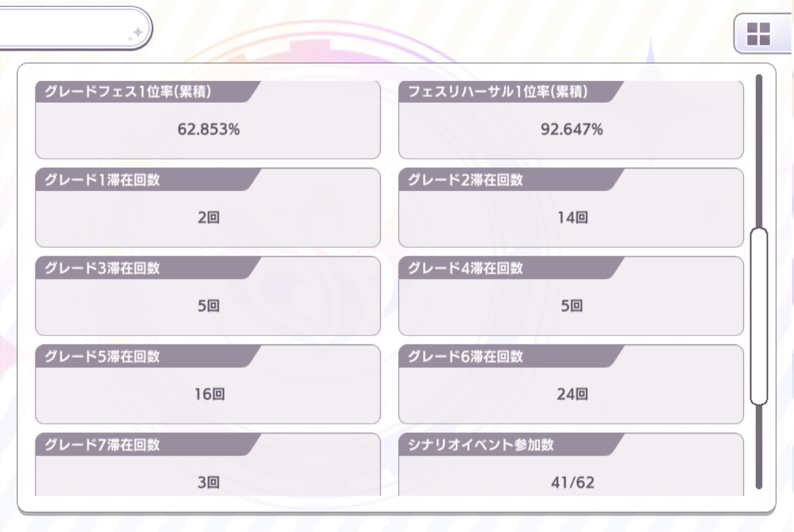The height and width of the screenshot is (532, 794).
Task: Select the フェスリハーサル1位率(累積) stat card
Action: (x=571, y=120)
